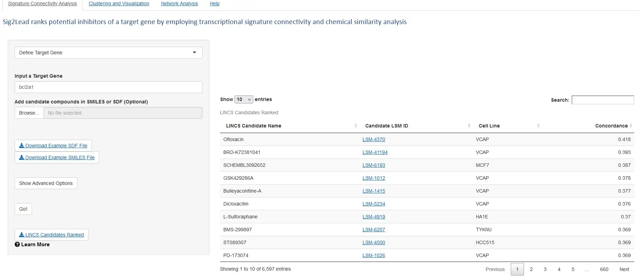Viewport: 644px width, 279px height.
Task: Expand the Define Target Gene dropdown
Action: pos(108,53)
